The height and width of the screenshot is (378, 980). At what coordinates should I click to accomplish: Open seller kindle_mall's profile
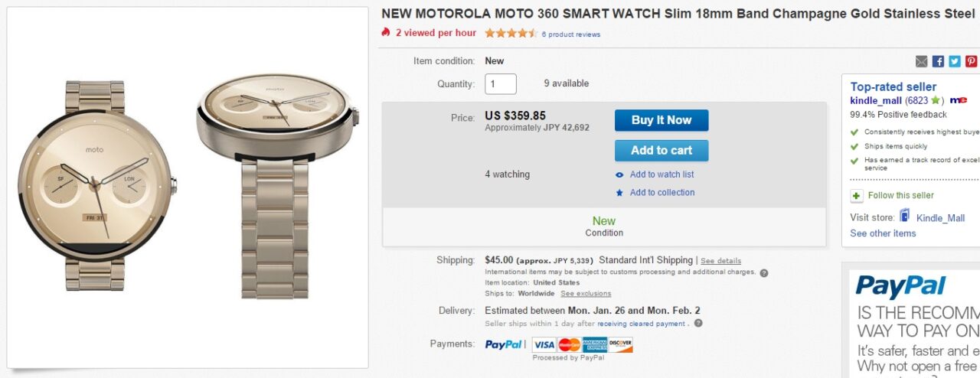(876, 100)
